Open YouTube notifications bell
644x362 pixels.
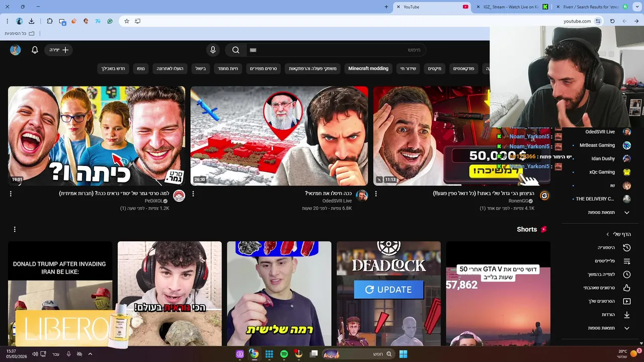35,50
